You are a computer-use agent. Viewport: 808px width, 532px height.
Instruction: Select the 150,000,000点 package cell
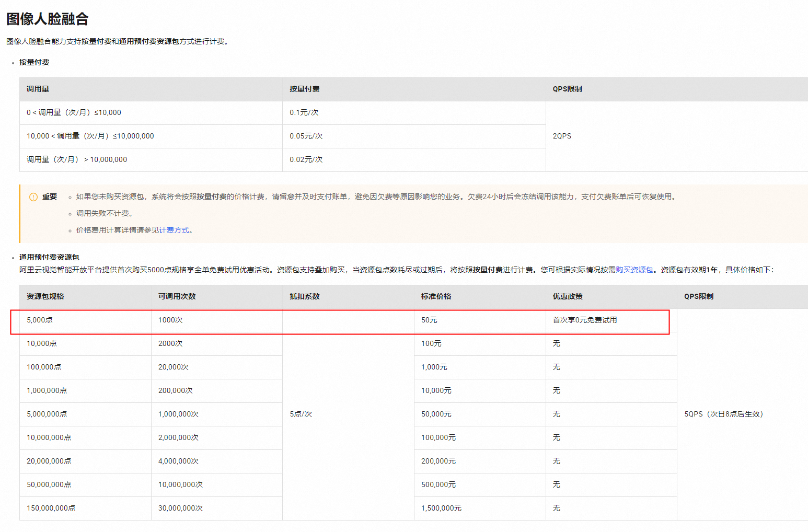point(85,508)
